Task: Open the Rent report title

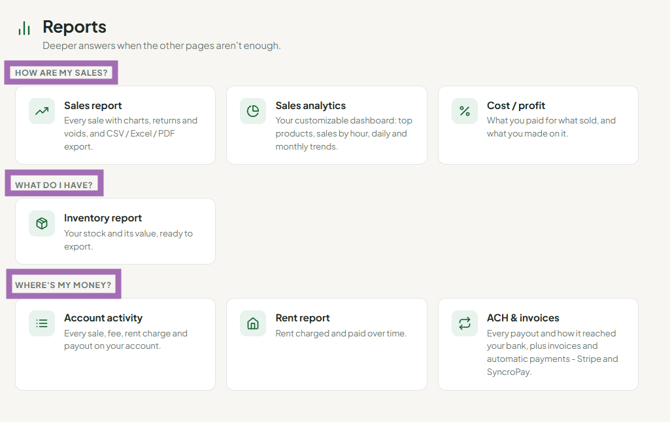Action: 303,318
